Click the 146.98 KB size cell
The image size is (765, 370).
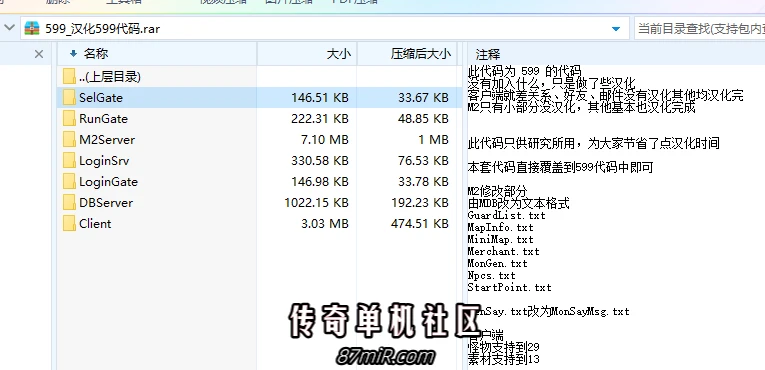(x=320, y=182)
